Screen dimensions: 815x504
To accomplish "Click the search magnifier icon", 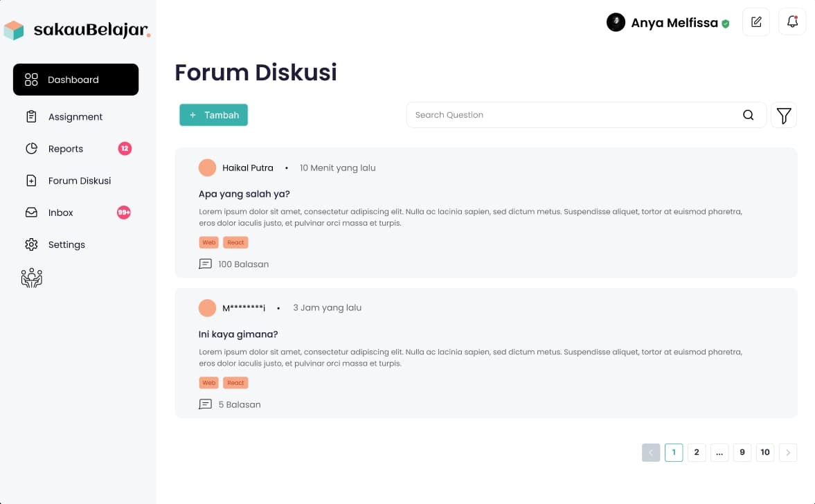I will point(748,115).
